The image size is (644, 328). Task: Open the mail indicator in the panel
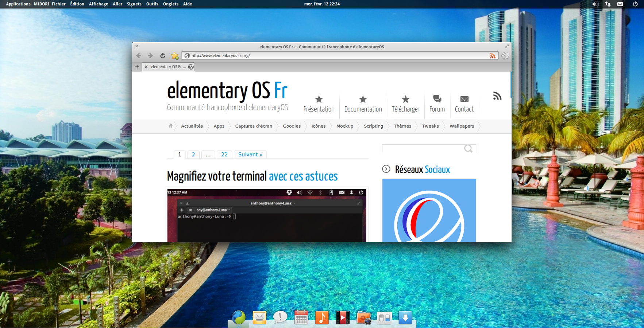[620, 4]
